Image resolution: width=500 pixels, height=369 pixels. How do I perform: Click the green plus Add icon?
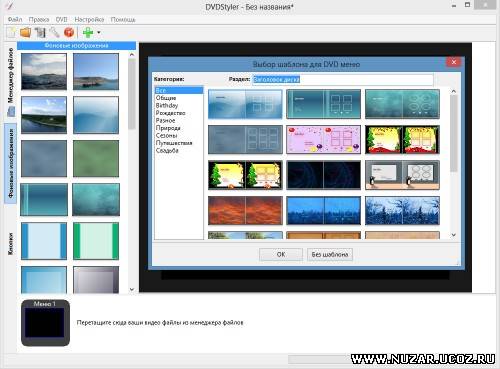[x=88, y=32]
